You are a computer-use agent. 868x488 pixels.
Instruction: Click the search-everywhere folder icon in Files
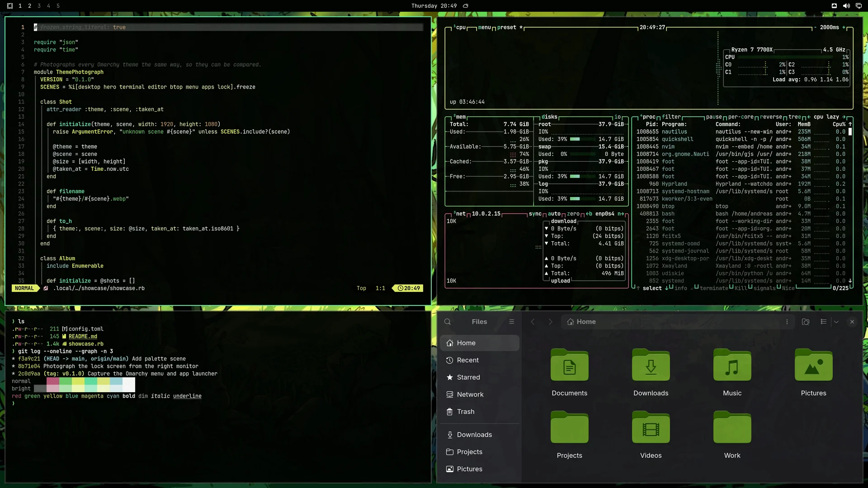(806, 322)
